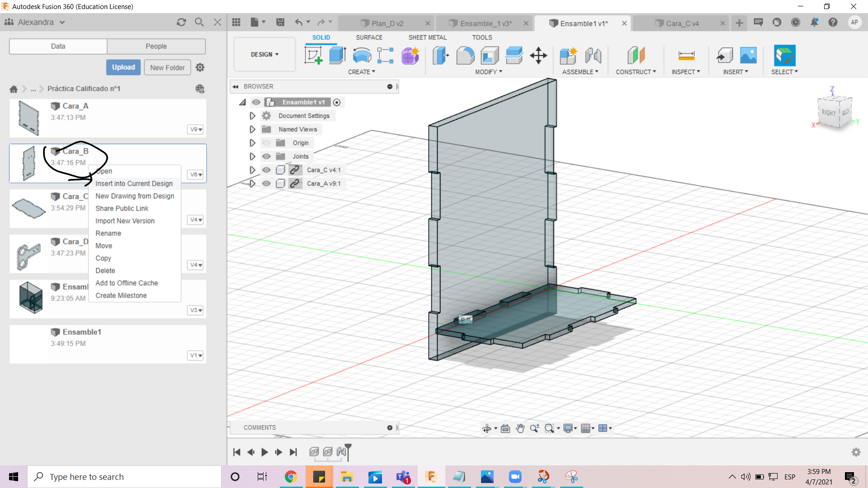The width and height of the screenshot is (868, 488).
Task: Toggle visibility of Cara_A v9:1 component
Action: (266, 183)
